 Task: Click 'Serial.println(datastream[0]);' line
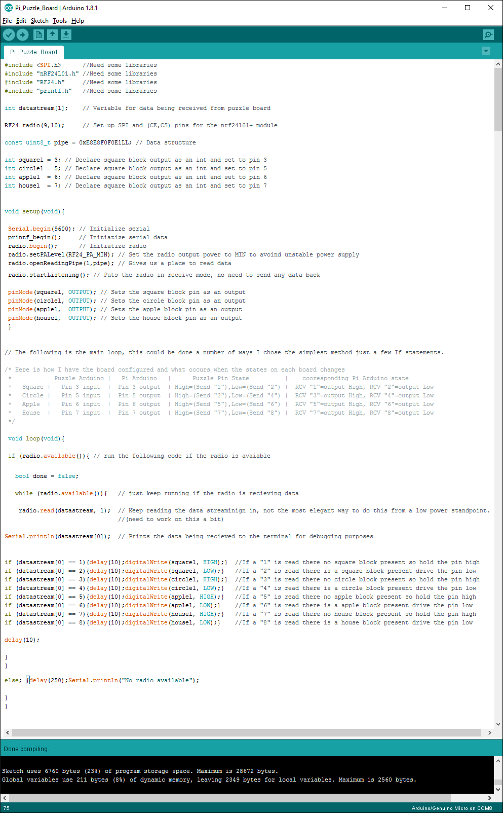point(57,536)
